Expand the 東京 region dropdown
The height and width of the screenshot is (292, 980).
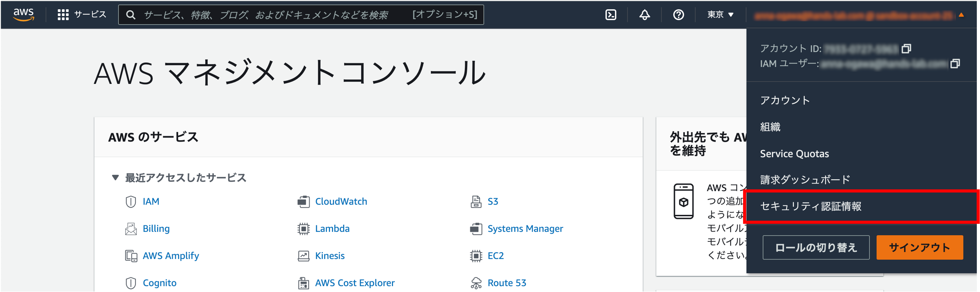[x=720, y=15]
